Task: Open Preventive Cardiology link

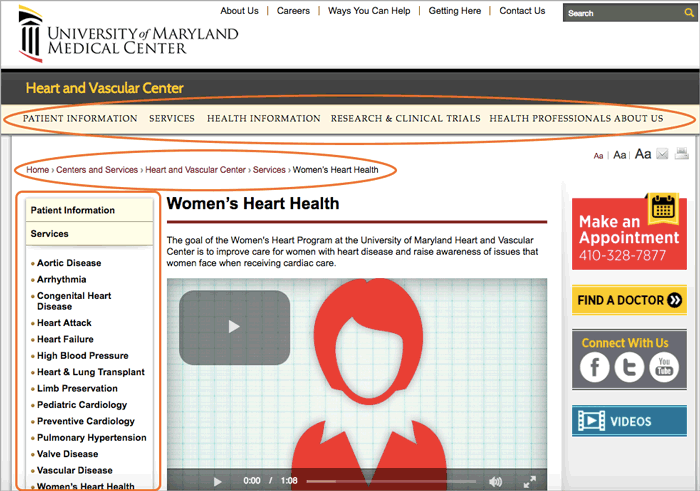Action: coord(86,421)
